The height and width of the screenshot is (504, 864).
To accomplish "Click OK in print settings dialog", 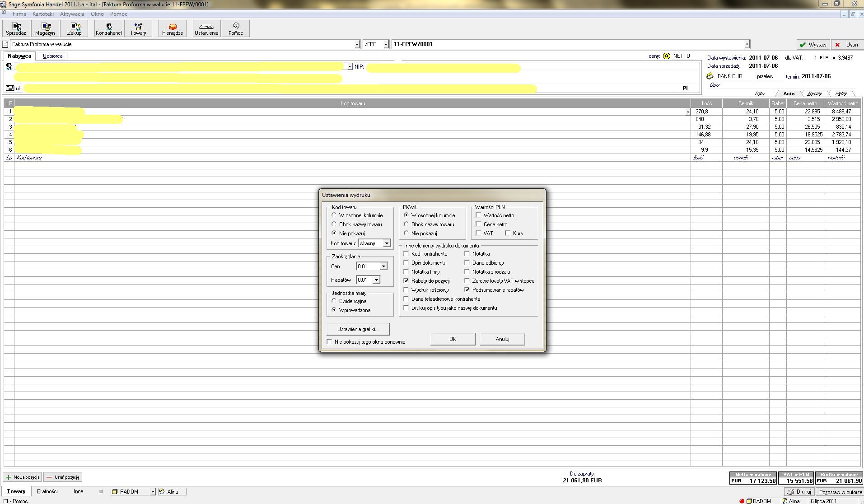I will pos(453,339).
